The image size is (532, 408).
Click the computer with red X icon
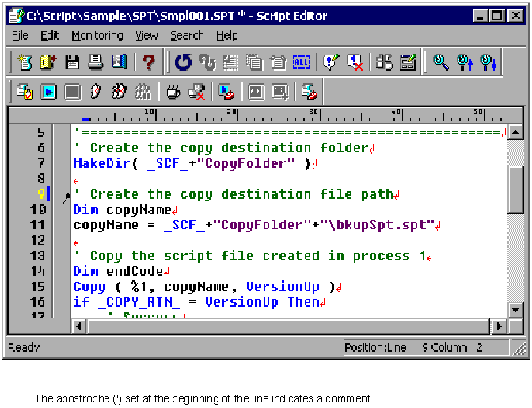(x=197, y=92)
